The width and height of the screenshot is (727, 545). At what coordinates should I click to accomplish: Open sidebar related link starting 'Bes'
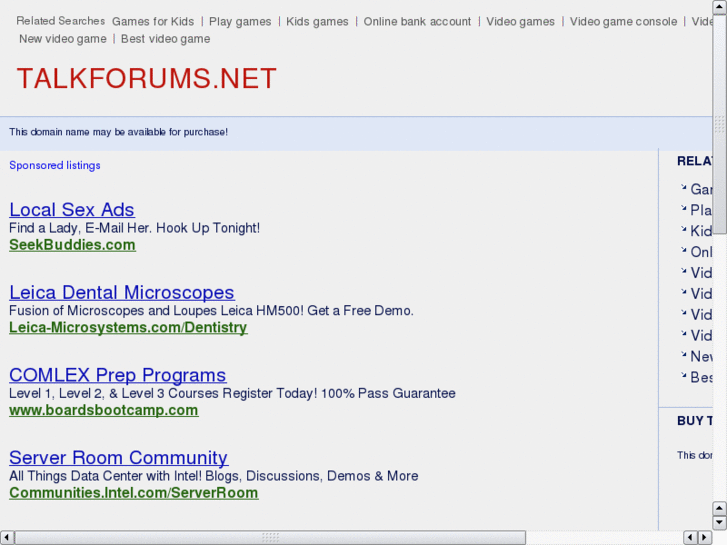(x=701, y=377)
